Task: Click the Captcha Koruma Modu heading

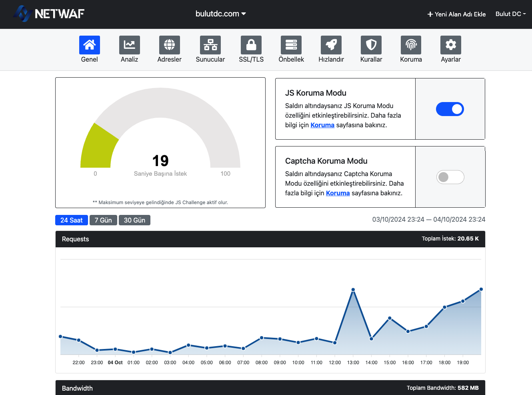Action: [x=326, y=161]
